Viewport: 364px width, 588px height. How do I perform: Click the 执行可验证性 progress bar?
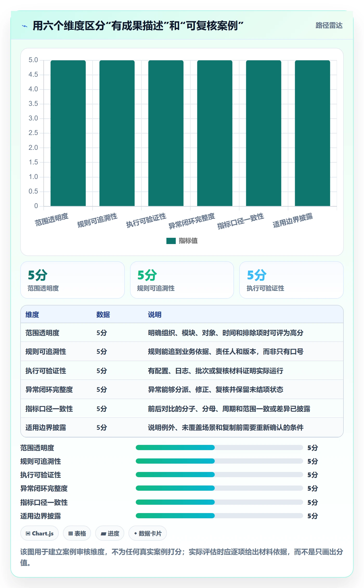point(219,475)
